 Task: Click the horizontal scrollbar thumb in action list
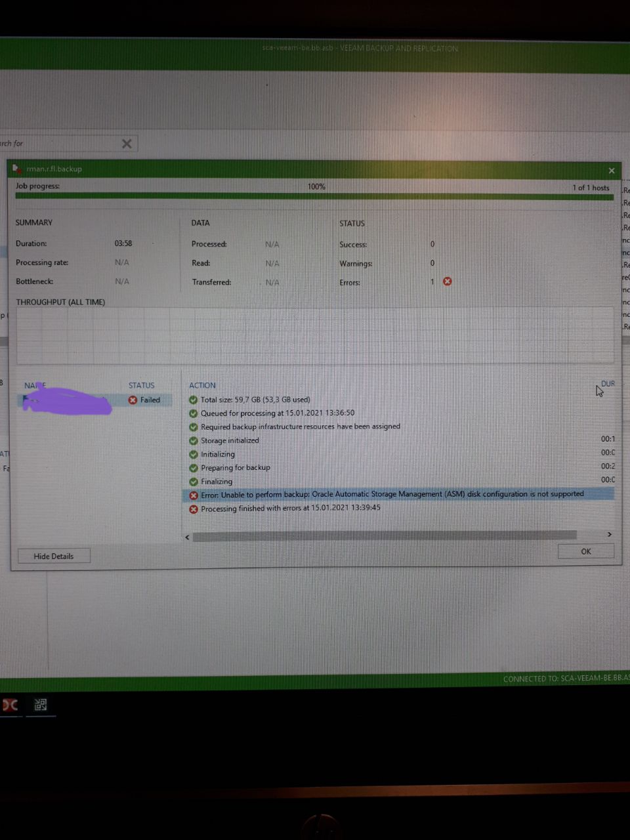[x=385, y=535]
